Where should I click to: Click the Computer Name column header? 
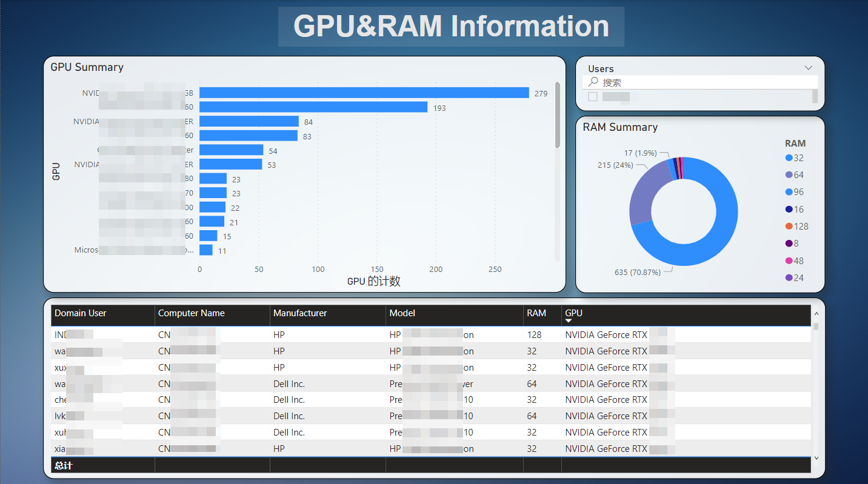[192, 313]
